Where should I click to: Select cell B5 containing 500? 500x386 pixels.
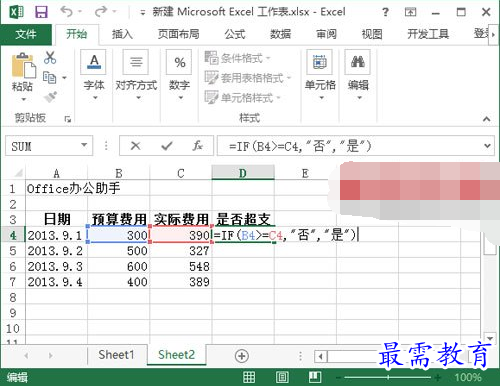[x=118, y=251]
